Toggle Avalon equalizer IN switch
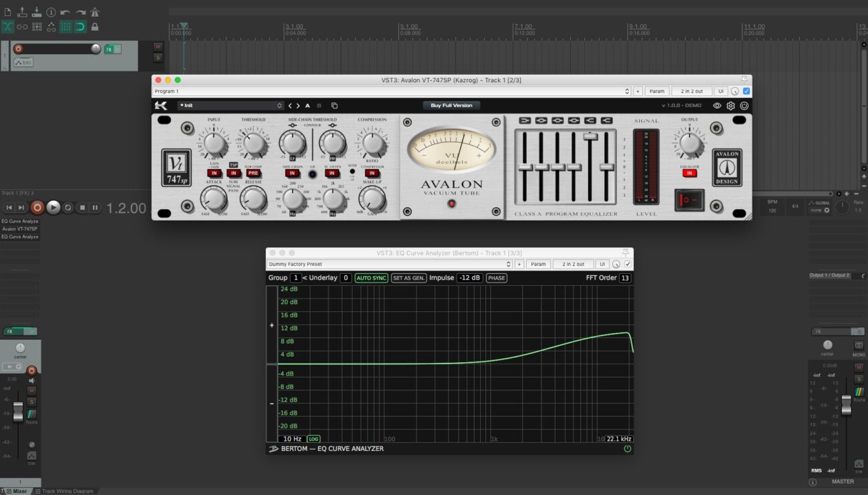Viewport: 868px width, 495px height. click(689, 173)
